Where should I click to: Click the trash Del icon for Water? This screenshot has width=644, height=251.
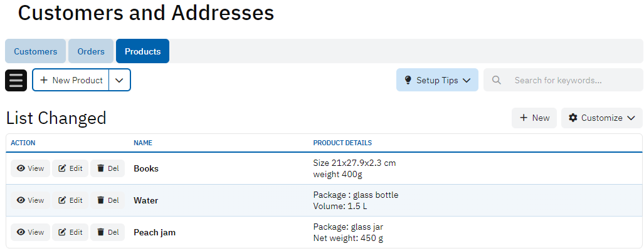[x=101, y=200]
